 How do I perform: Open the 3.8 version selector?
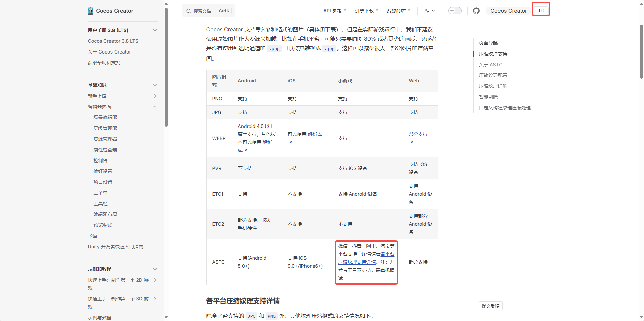pyautogui.click(x=541, y=10)
